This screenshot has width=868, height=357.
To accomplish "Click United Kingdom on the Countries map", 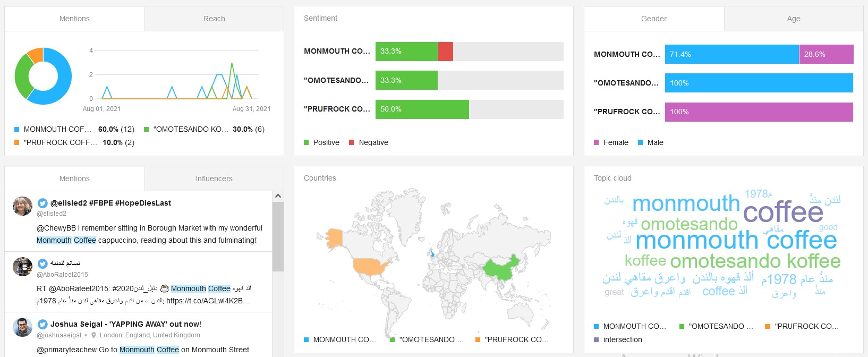I will point(433,253).
